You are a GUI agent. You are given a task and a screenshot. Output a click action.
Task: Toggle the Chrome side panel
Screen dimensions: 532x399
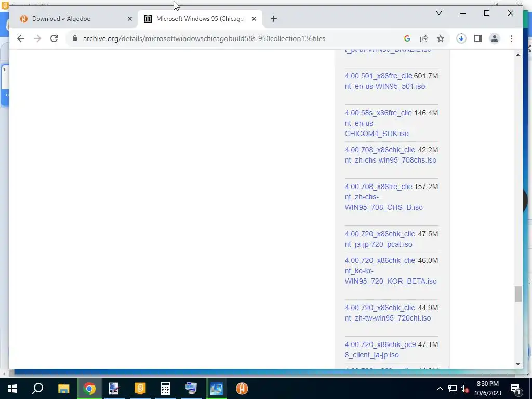point(478,38)
